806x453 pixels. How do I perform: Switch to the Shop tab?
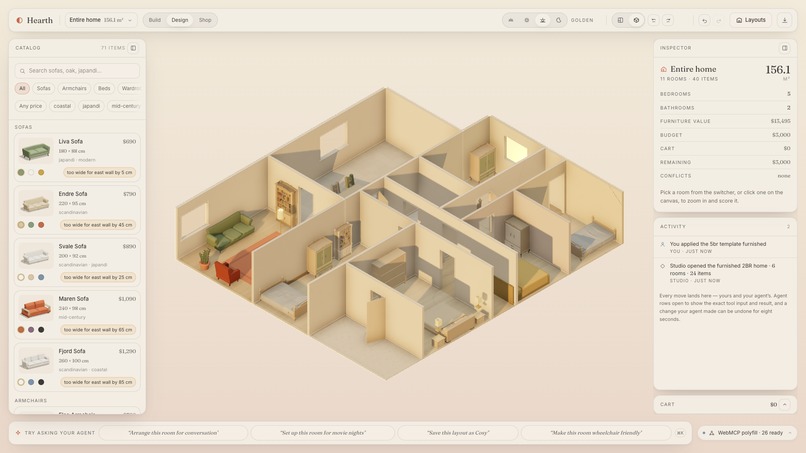(205, 20)
